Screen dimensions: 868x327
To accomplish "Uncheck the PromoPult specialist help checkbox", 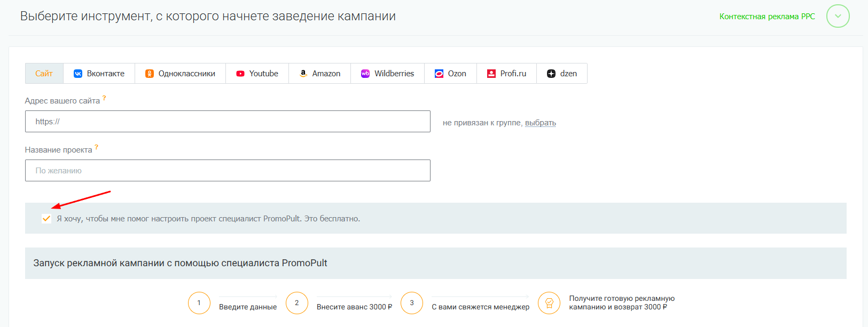I will click(46, 219).
